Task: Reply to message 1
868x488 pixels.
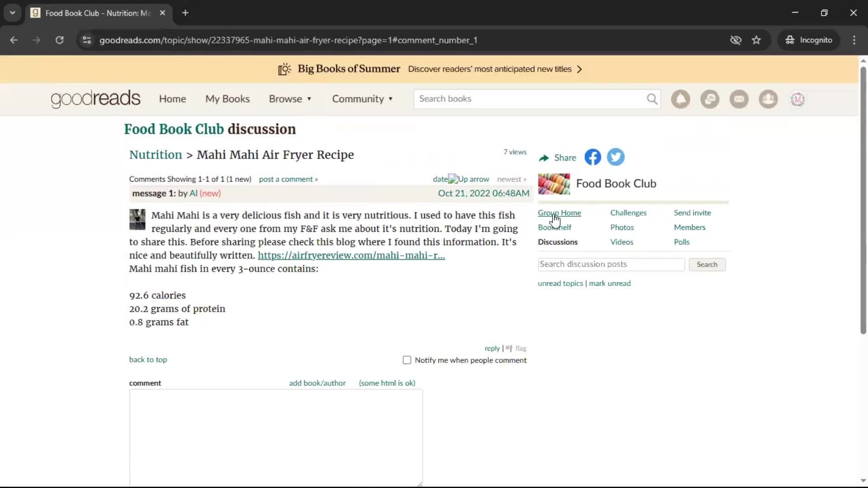Action: (492, 348)
